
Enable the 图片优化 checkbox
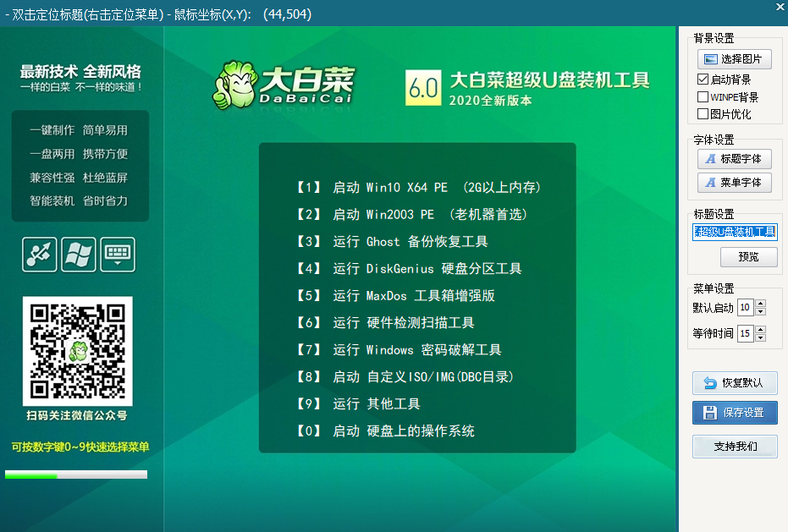703,114
